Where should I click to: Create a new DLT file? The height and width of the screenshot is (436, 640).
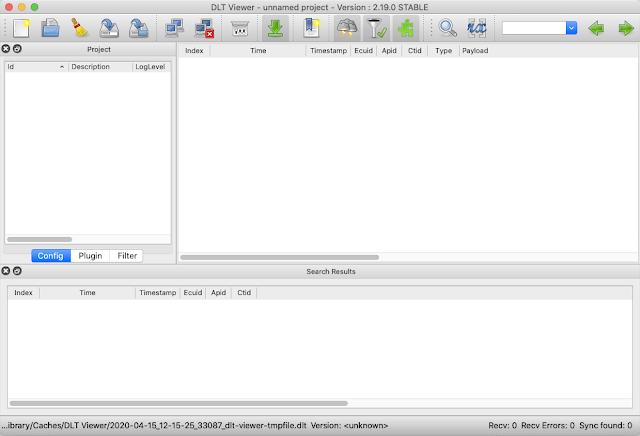(x=21, y=28)
